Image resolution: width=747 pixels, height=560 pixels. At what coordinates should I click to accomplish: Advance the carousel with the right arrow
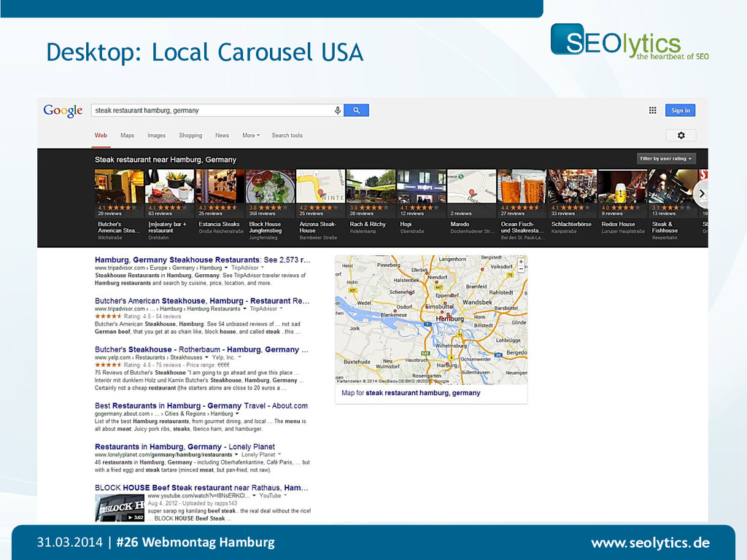[701, 194]
